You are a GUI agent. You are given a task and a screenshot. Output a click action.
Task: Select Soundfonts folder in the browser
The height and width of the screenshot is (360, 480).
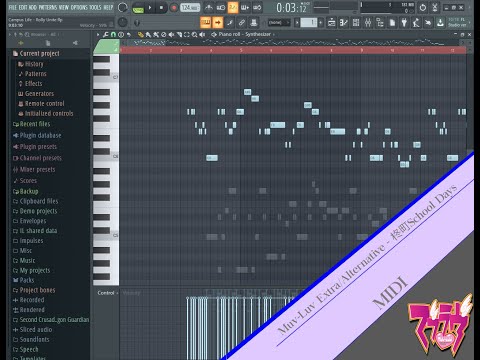pos(31,339)
